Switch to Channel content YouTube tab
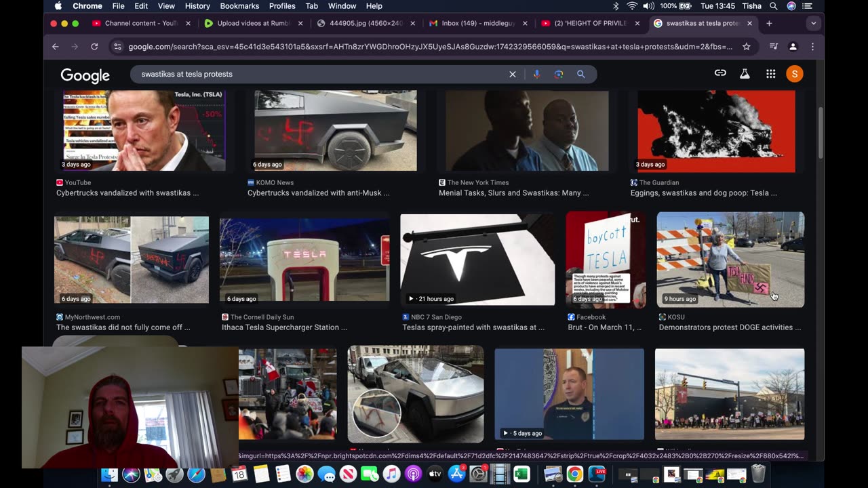868x488 pixels. (142, 23)
